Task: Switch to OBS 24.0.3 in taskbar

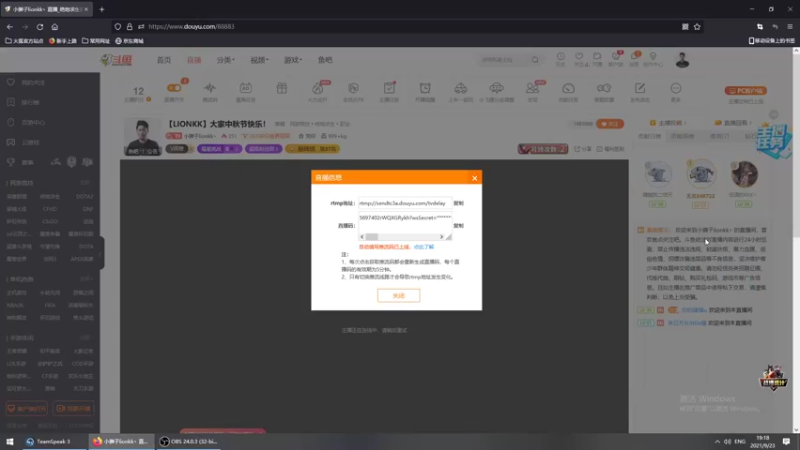Action: click(x=188, y=441)
